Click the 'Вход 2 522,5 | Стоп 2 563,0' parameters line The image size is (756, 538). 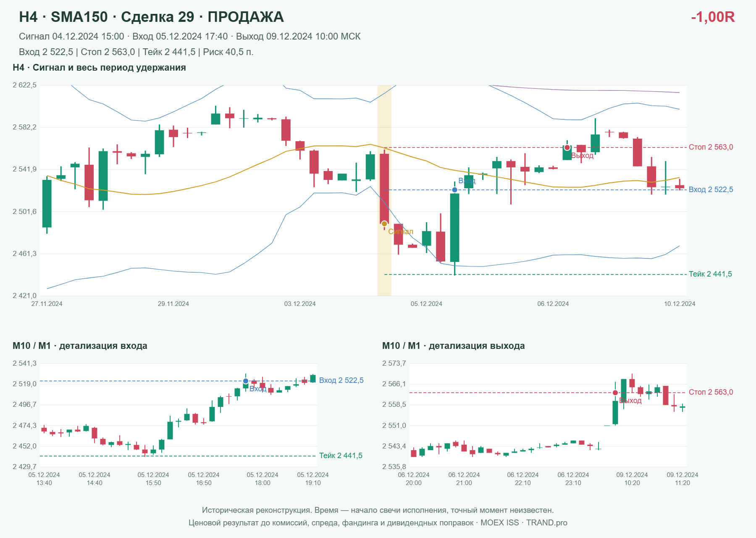pyautogui.click(x=136, y=52)
